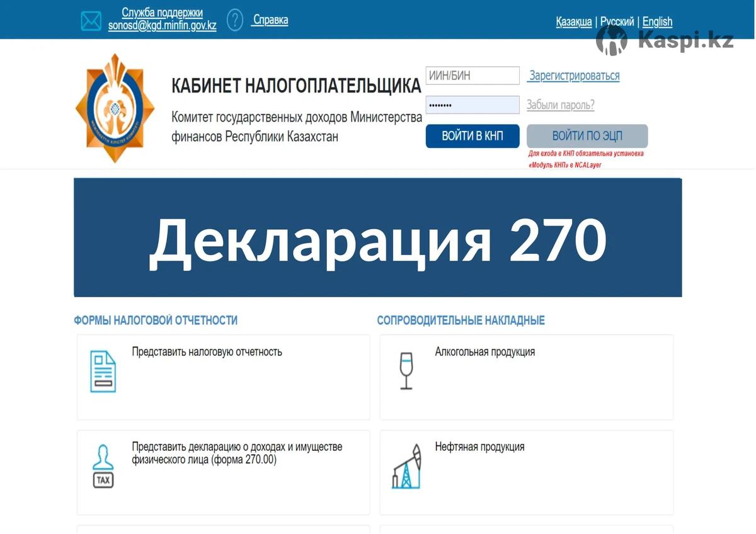Viewport: 756px width, 534px height.
Task: Click the tax report document icon
Action: (x=103, y=372)
